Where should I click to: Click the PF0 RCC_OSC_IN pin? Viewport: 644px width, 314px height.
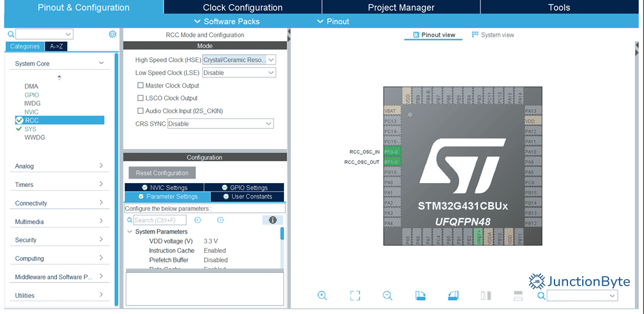392,152
